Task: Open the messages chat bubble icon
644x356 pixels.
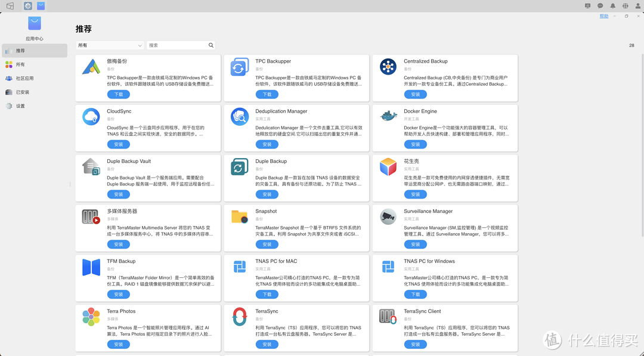Action: pos(600,5)
